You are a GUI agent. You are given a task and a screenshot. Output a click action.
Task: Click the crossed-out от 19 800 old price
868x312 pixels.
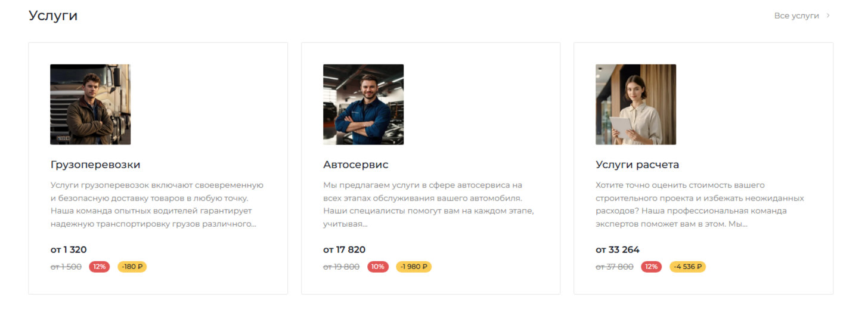click(x=342, y=267)
